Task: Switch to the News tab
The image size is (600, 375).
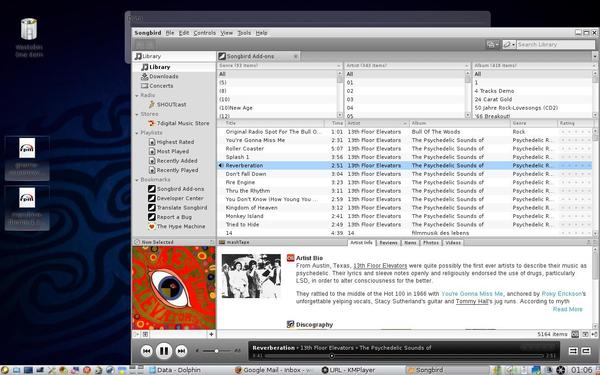Action: (x=410, y=243)
